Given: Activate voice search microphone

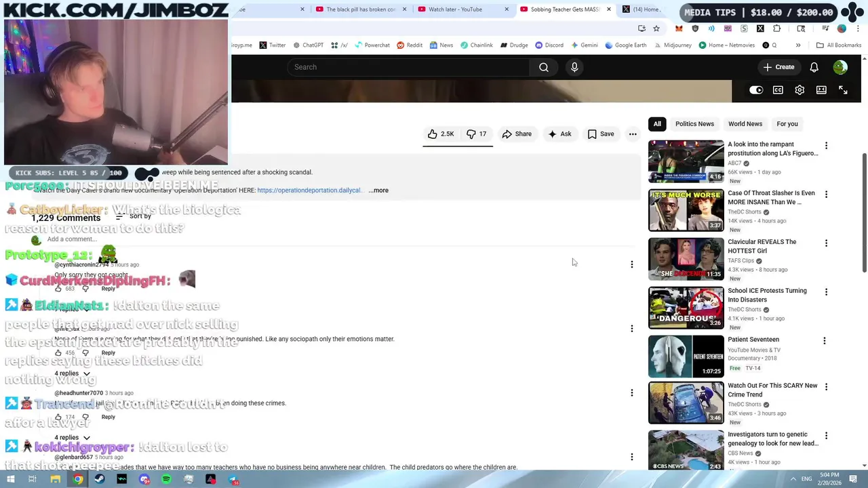Looking at the screenshot, I should click(x=574, y=67).
